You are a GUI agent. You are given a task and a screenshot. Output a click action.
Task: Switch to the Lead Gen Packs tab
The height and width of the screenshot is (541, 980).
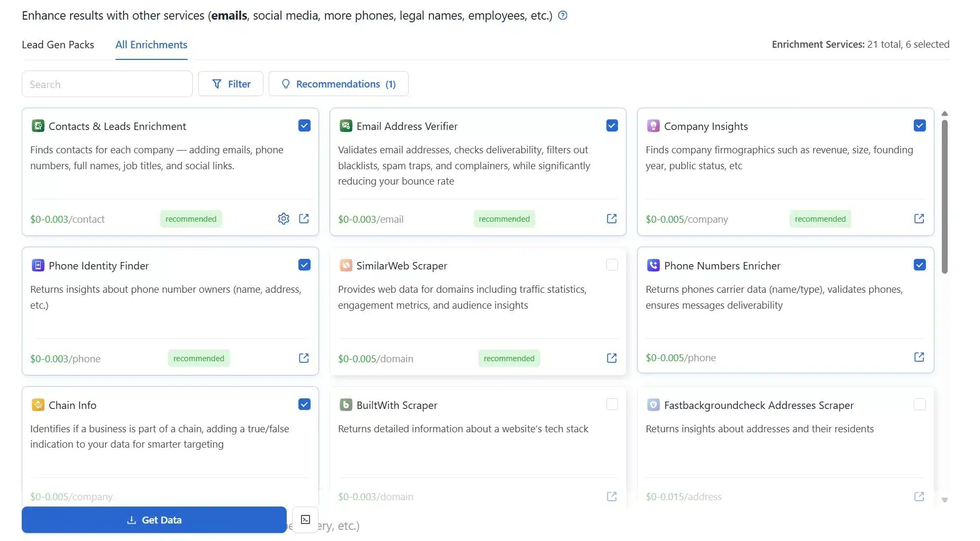(58, 45)
